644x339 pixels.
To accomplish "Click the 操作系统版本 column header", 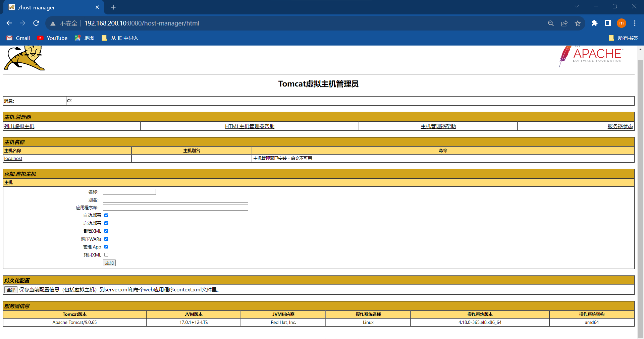I will click(480, 314).
